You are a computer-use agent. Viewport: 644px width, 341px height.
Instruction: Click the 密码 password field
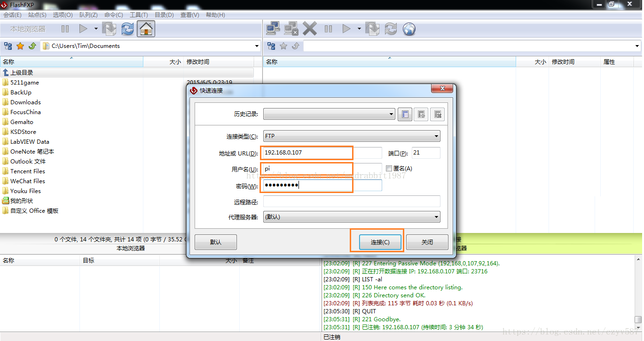coord(322,185)
